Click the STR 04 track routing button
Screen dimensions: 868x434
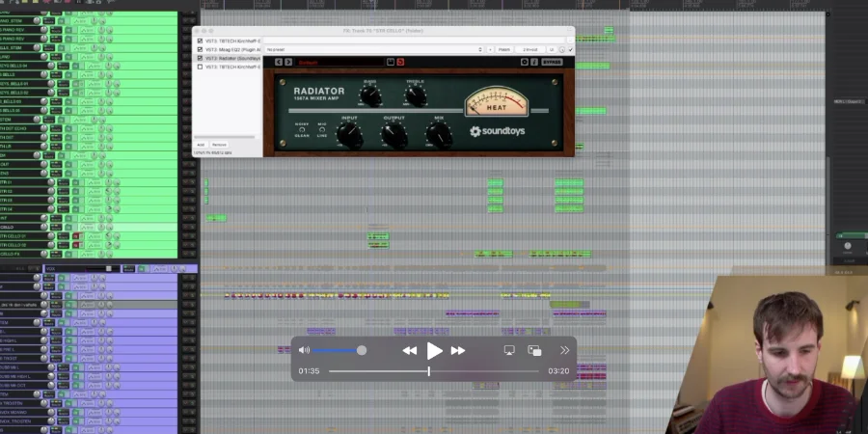(63, 208)
